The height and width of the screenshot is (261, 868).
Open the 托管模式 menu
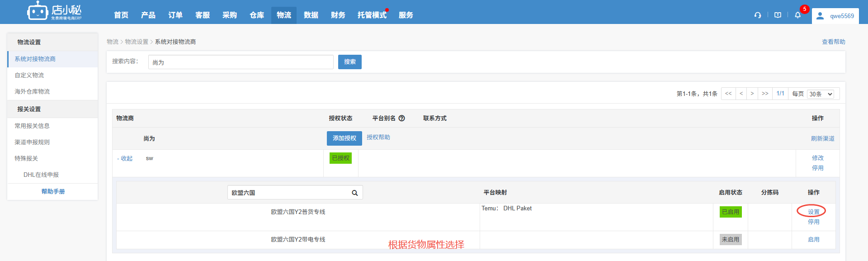tap(372, 15)
